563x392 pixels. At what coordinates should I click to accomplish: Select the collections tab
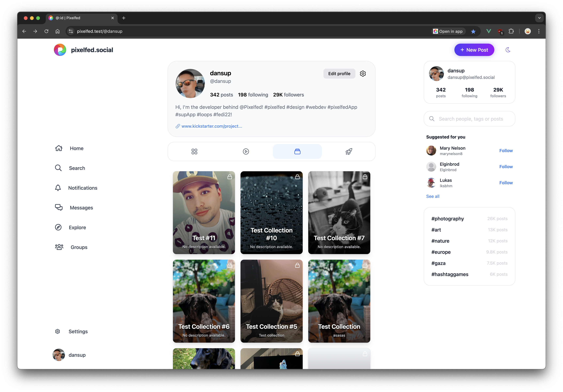click(x=297, y=151)
